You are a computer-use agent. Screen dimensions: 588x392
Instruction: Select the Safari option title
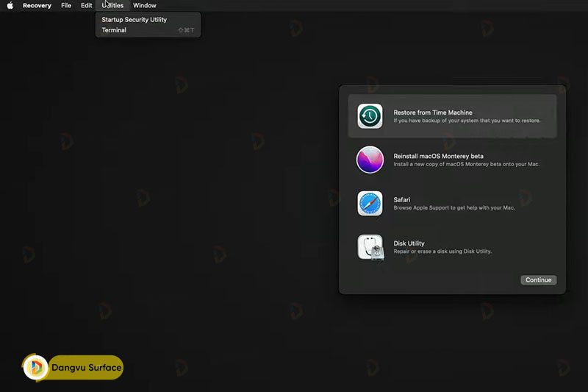(402, 199)
